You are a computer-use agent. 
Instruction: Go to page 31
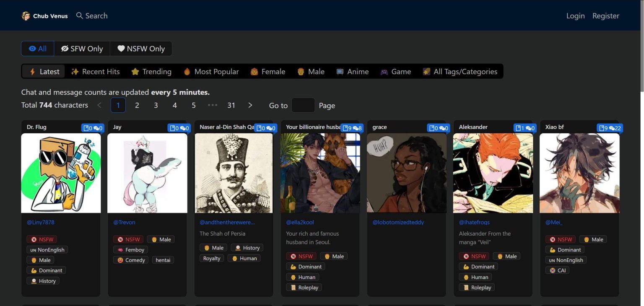[231, 105]
